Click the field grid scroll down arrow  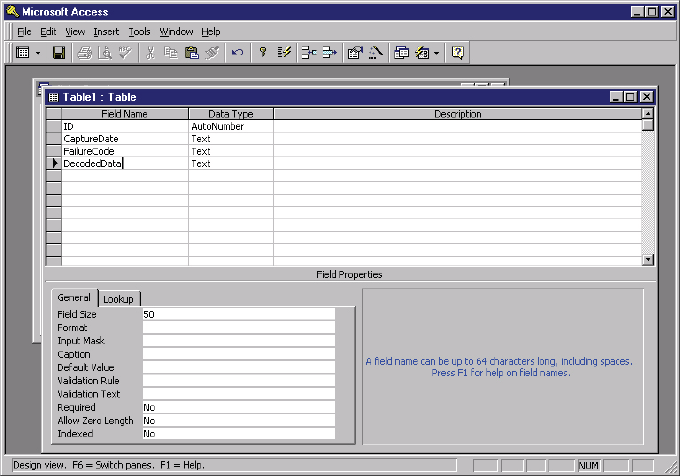click(x=647, y=259)
